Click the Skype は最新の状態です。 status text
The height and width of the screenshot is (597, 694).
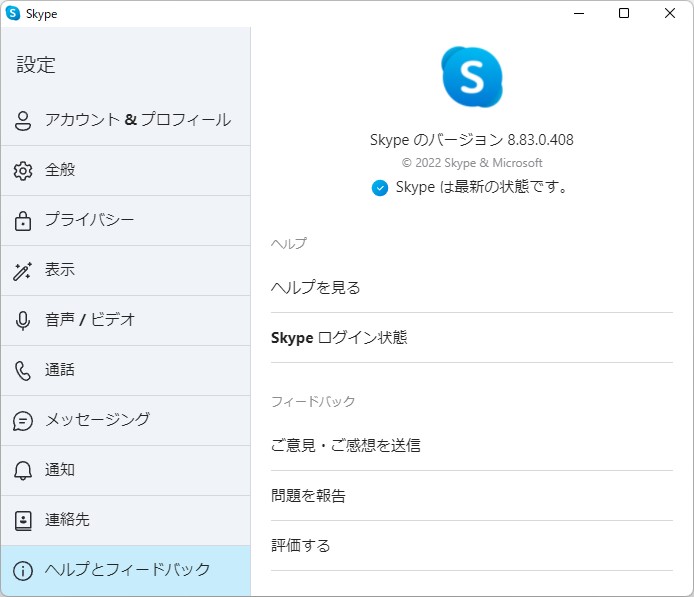point(482,187)
